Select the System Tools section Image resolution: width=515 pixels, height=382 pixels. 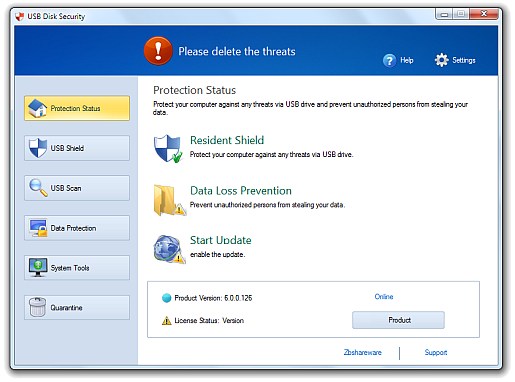(77, 268)
